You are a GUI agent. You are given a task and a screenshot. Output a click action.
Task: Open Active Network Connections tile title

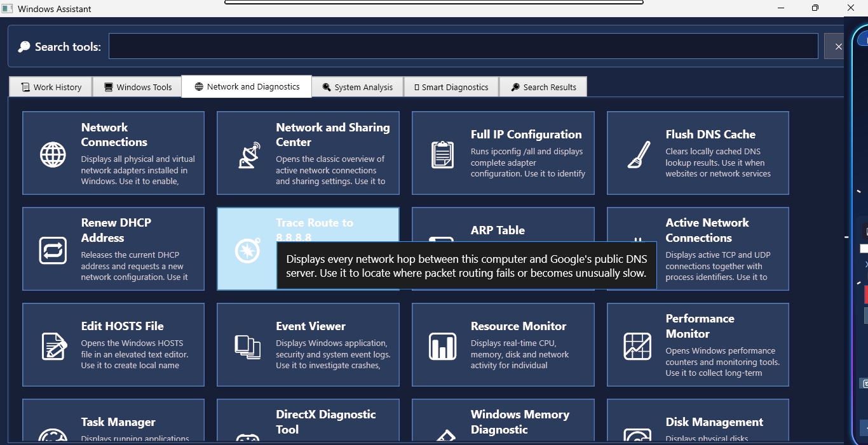tap(707, 230)
